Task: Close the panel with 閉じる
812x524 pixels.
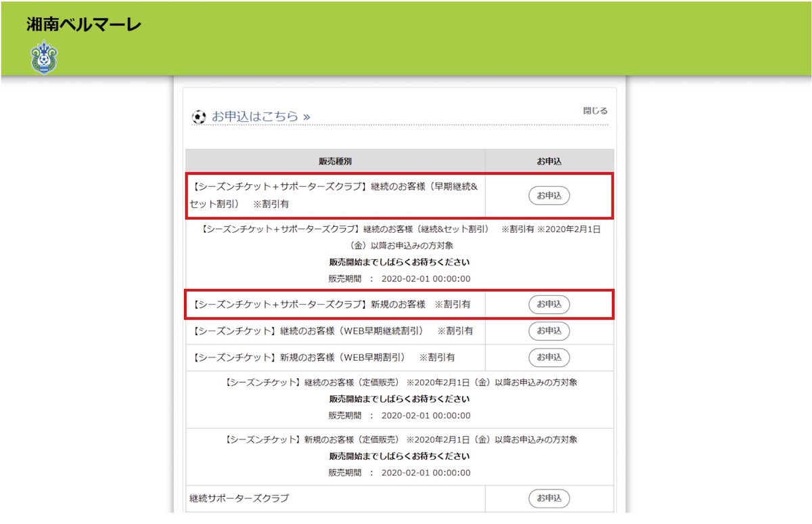Action: click(595, 110)
